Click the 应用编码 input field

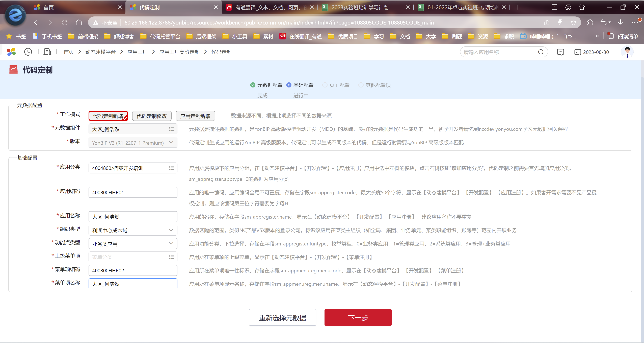pyautogui.click(x=133, y=192)
